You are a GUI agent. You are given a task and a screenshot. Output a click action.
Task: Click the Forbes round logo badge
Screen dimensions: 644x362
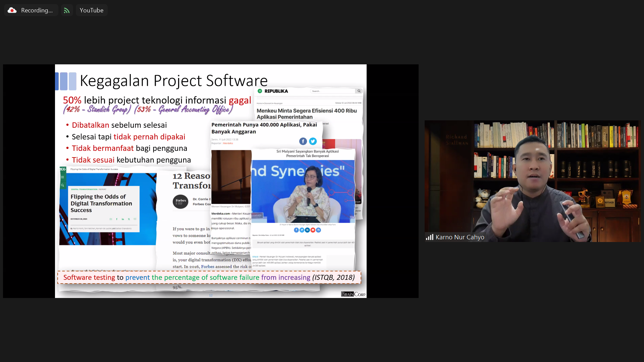tap(180, 201)
